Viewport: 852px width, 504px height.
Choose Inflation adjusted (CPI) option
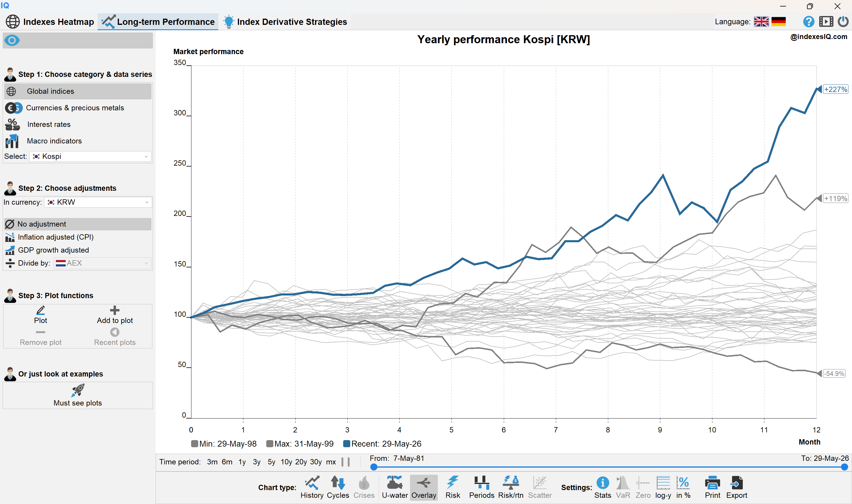[78, 237]
